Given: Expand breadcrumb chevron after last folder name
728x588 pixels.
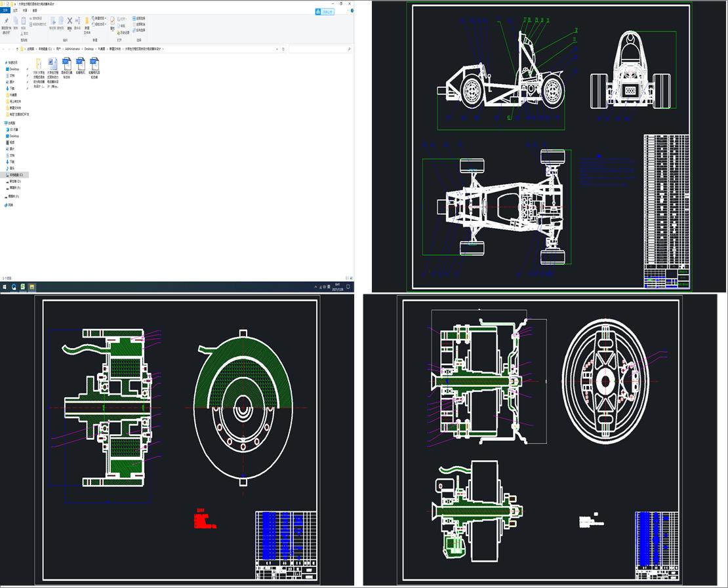Looking at the screenshot, I should (163, 49).
